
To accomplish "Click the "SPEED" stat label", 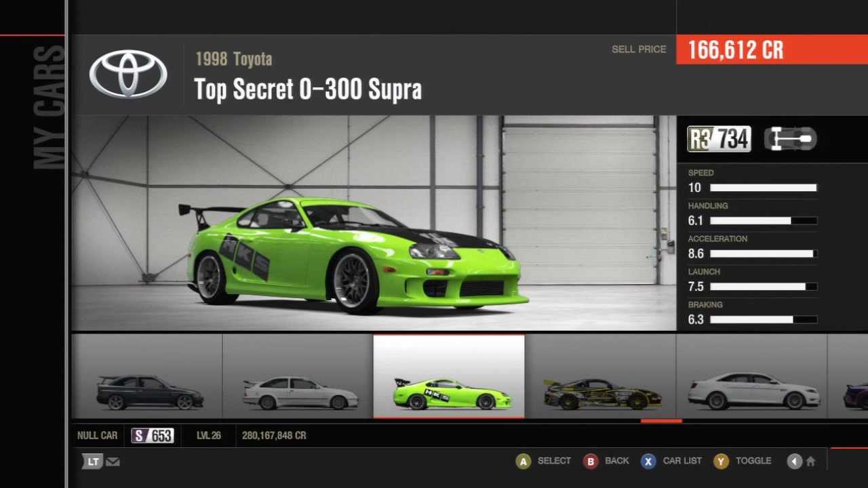I will [701, 173].
